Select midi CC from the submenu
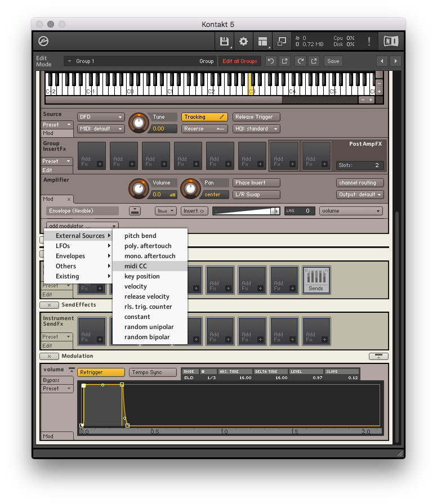Viewport: 437px width, 504px height. pyautogui.click(x=150, y=266)
